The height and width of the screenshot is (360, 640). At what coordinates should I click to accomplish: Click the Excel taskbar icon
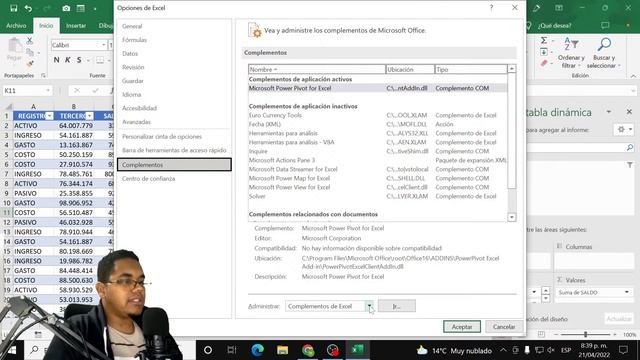(358, 350)
